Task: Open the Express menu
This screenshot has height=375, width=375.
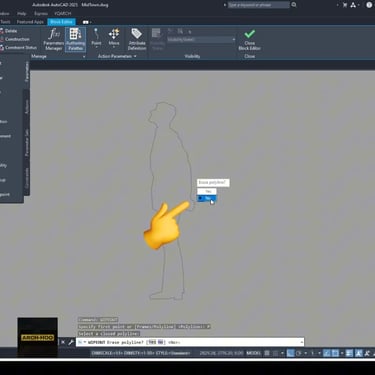Action: (41, 13)
